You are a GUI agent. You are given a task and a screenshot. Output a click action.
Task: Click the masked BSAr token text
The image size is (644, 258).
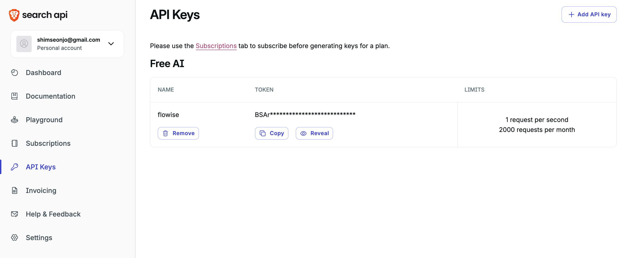point(305,115)
